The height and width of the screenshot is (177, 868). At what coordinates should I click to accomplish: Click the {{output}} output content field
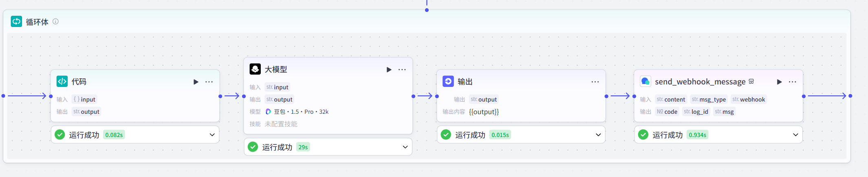click(484, 112)
